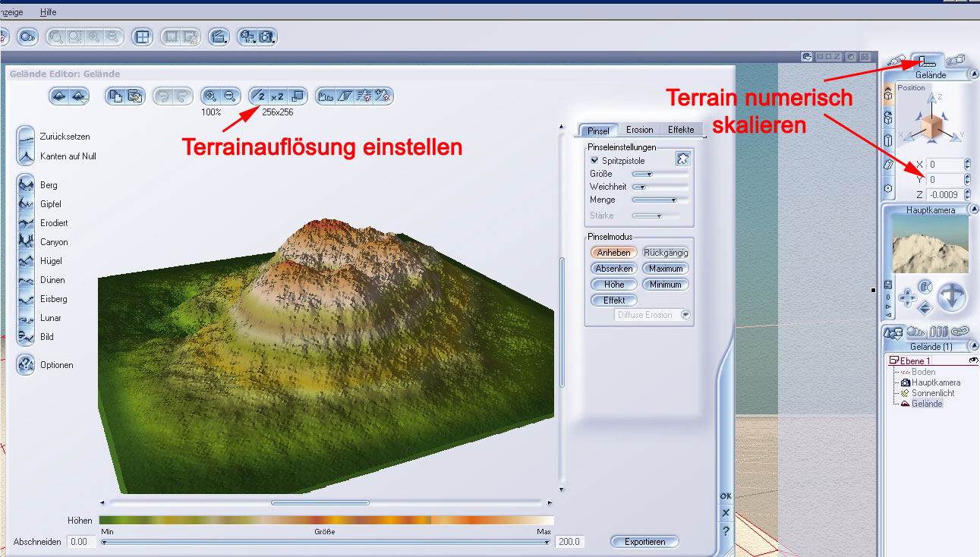Open terrain editor help question mark

pos(726,530)
